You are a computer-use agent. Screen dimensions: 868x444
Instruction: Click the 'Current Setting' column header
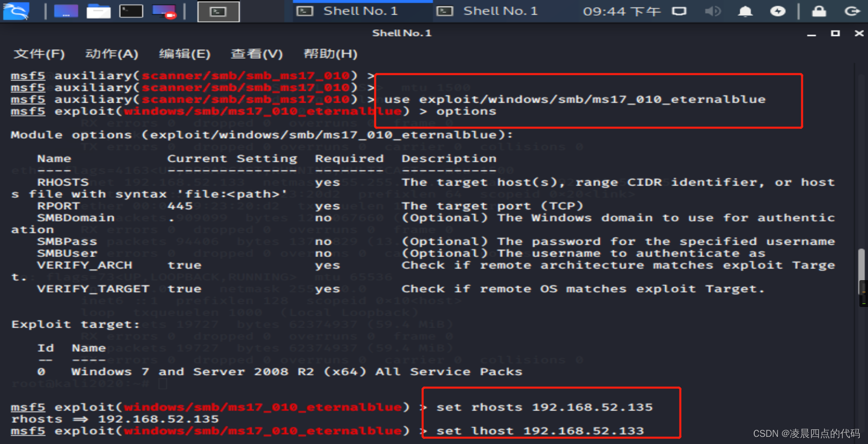coord(232,158)
